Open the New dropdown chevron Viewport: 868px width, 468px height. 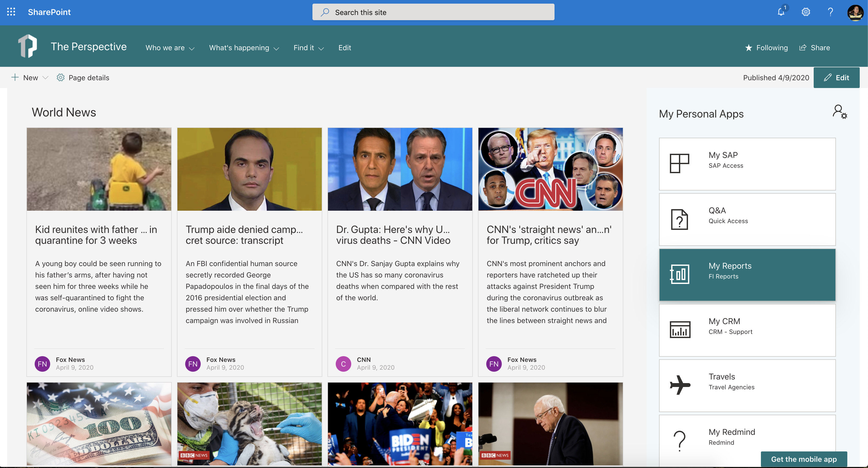click(46, 78)
